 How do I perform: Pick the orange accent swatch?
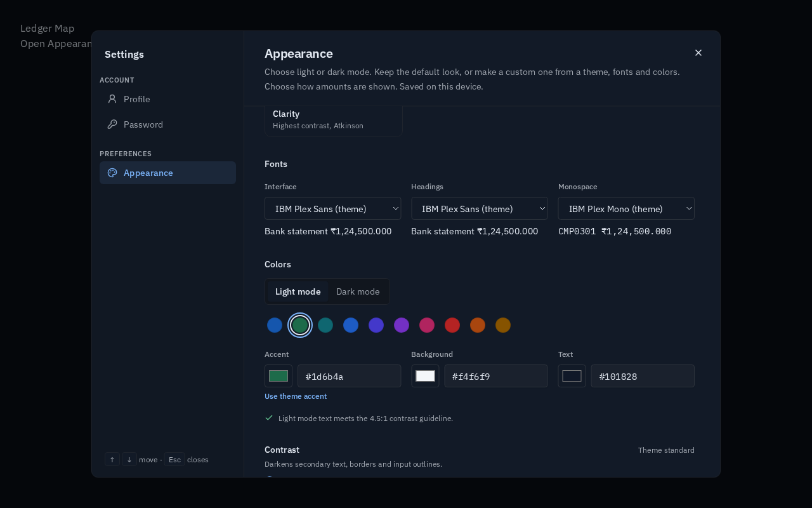click(x=478, y=325)
